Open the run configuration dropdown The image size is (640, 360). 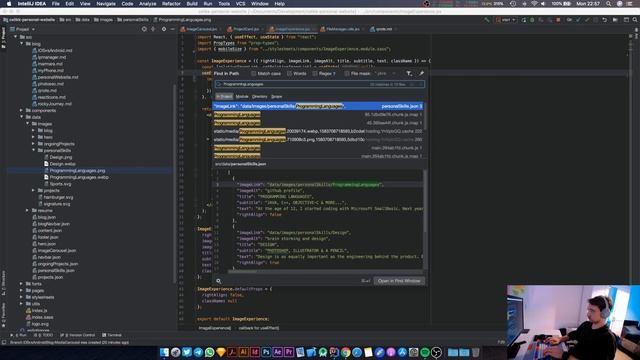point(506,20)
